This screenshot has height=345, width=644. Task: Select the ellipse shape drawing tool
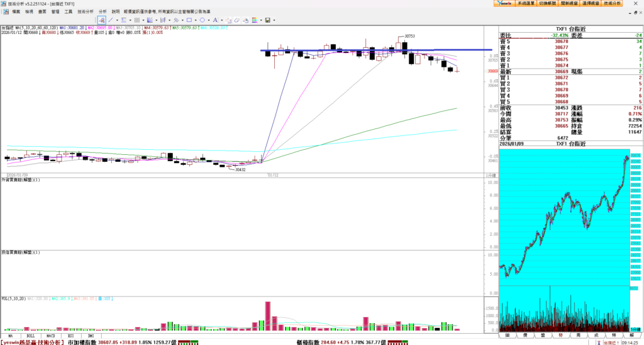pos(202,20)
